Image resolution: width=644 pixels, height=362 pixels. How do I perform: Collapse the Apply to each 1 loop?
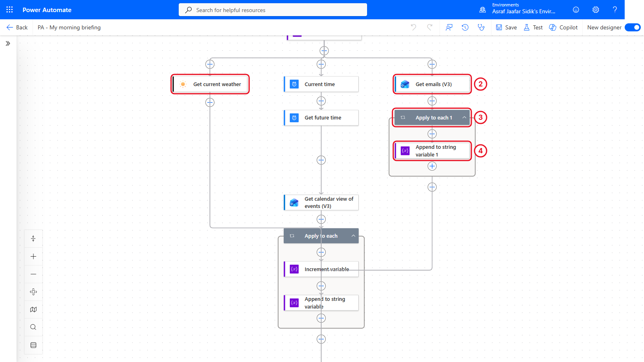point(464,117)
